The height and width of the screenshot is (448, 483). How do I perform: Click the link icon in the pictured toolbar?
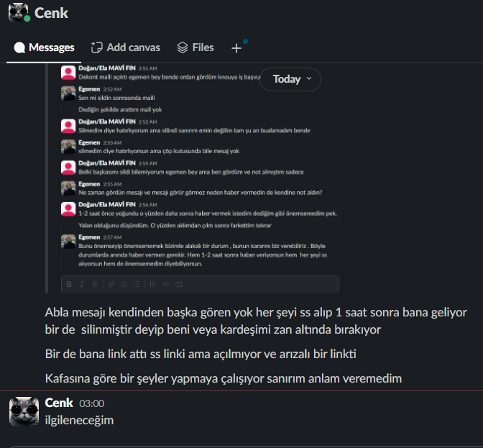(111, 284)
